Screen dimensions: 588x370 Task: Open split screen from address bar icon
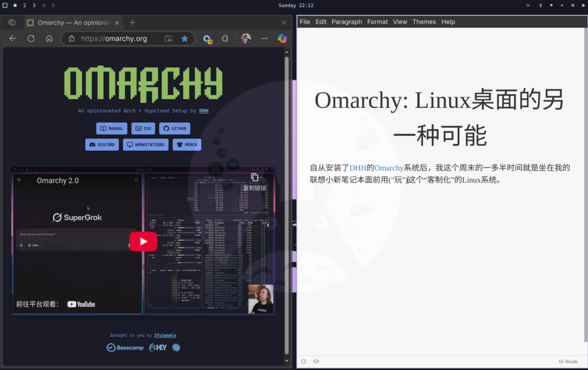(x=168, y=38)
